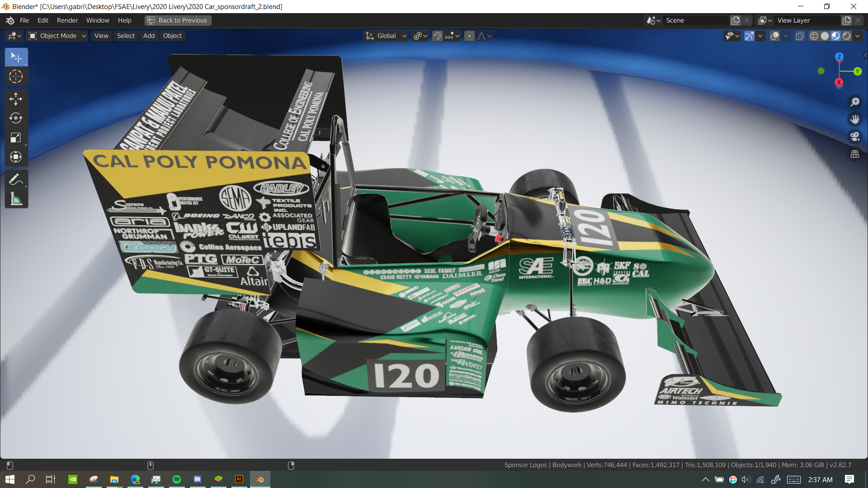
Task: Open File Explorer from taskbar
Action: [x=114, y=479]
